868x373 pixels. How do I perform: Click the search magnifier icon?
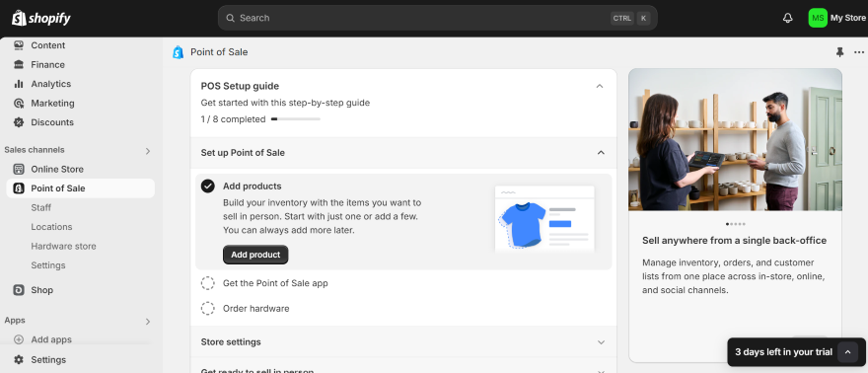point(230,19)
